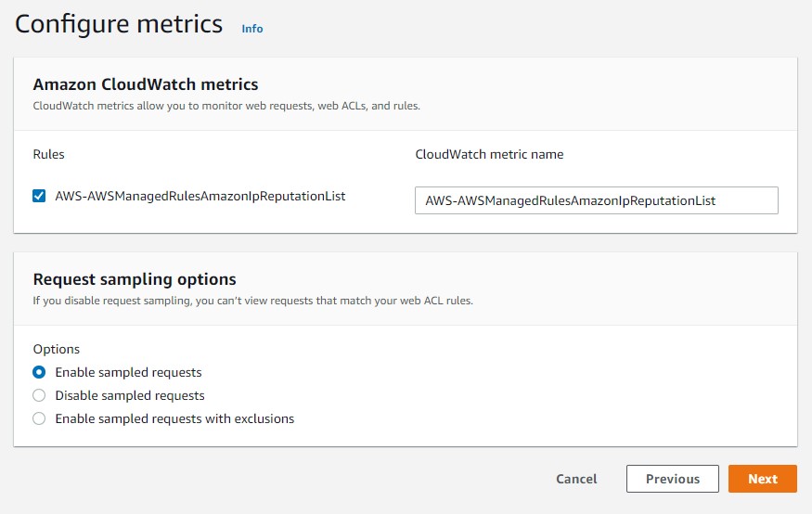This screenshot has width=812, height=514.
Task: Uncheck the AWS-AWSManagedRulesAmazonIpReputationList rule checkbox
Action: tap(39, 196)
